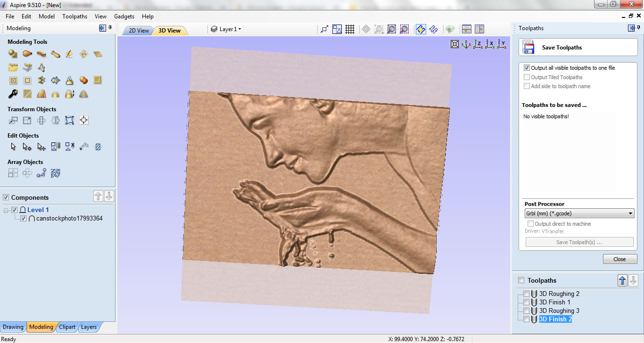The height and width of the screenshot is (343, 644).
Task: Check the 3D Roughing 2 toolpath box
Action: [x=527, y=294]
